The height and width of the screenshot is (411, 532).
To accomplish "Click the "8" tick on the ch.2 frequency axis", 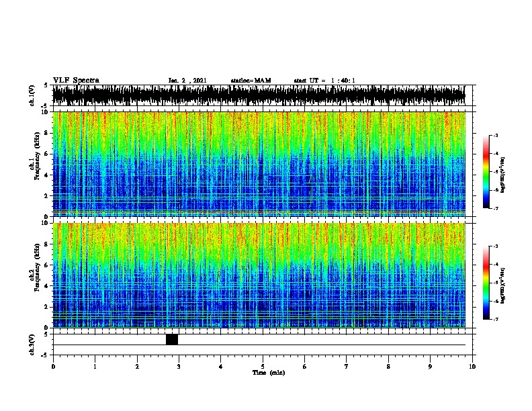I will coord(46,244).
